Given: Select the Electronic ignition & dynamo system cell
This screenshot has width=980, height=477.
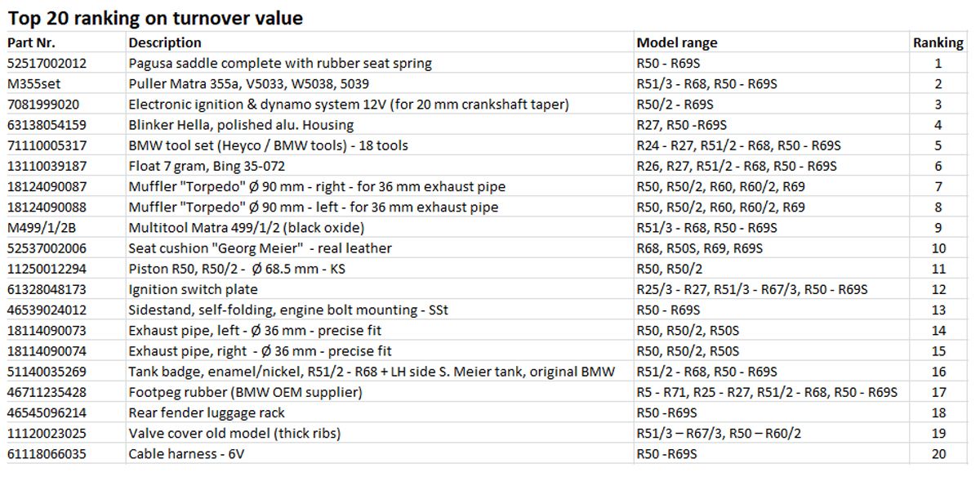Looking at the screenshot, I should 380,104.
